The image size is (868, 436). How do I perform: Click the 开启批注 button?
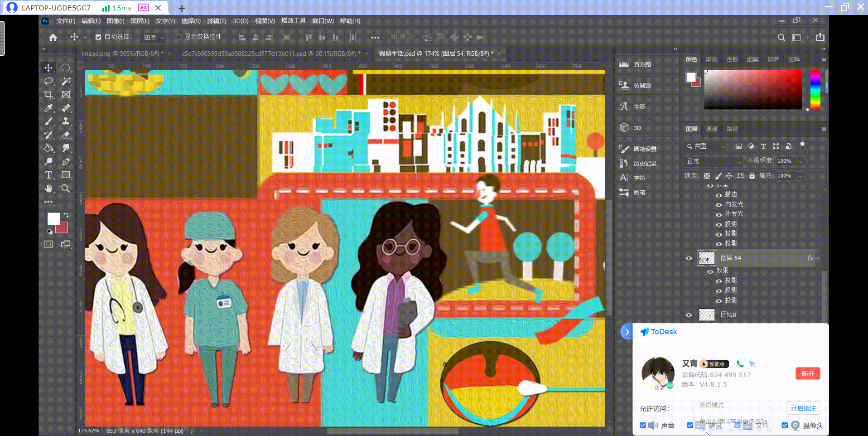click(803, 408)
